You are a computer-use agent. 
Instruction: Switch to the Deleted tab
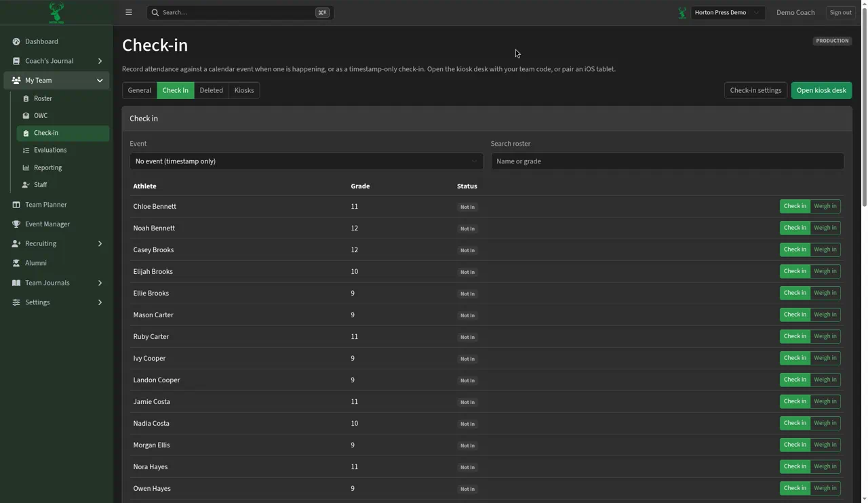(x=211, y=90)
